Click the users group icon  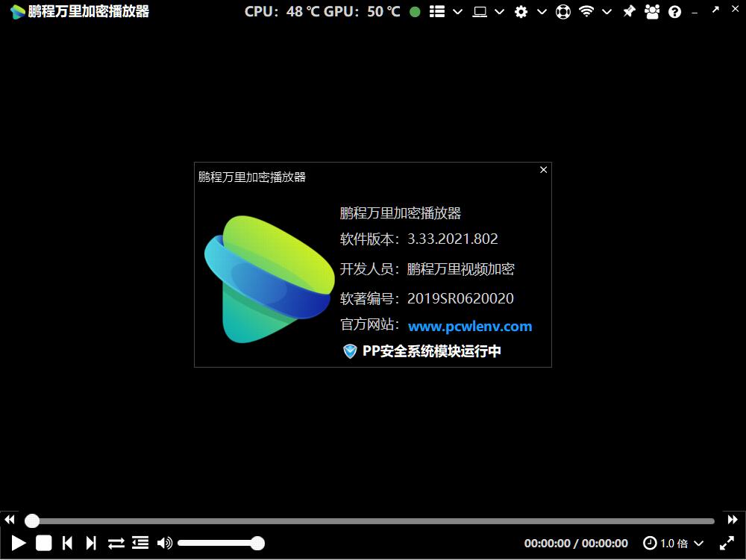click(x=652, y=11)
